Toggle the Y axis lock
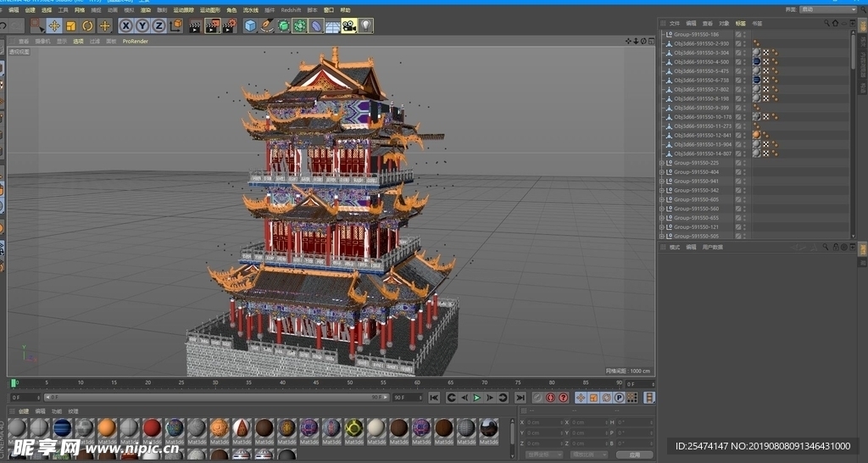 [x=142, y=25]
